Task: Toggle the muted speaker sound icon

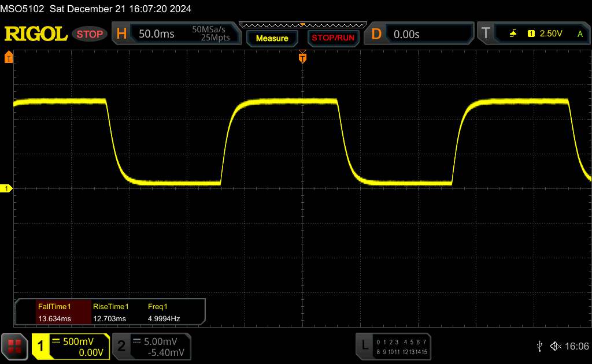Action: pos(556,346)
